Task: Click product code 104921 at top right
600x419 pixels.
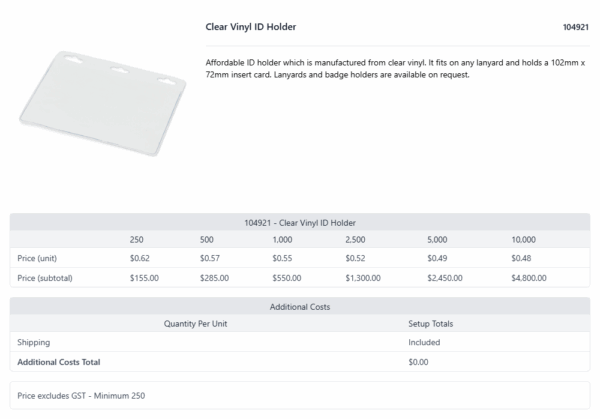Action: pos(576,27)
